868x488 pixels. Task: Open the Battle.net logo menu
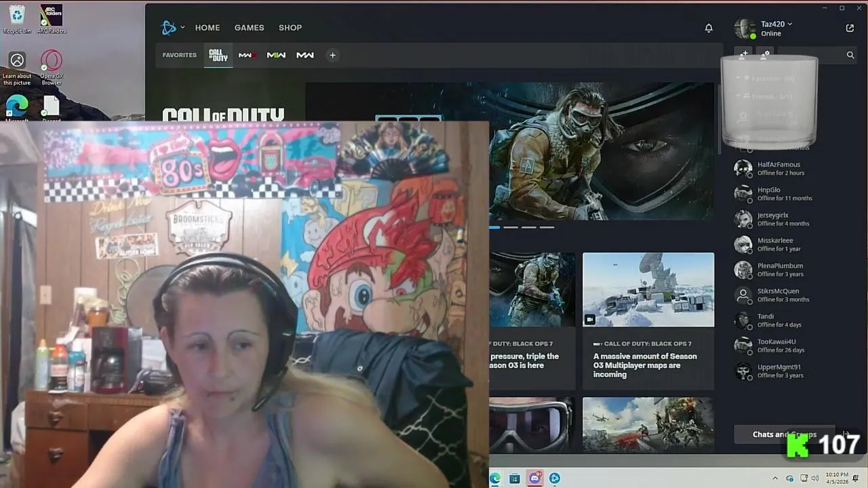[x=168, y=28]
